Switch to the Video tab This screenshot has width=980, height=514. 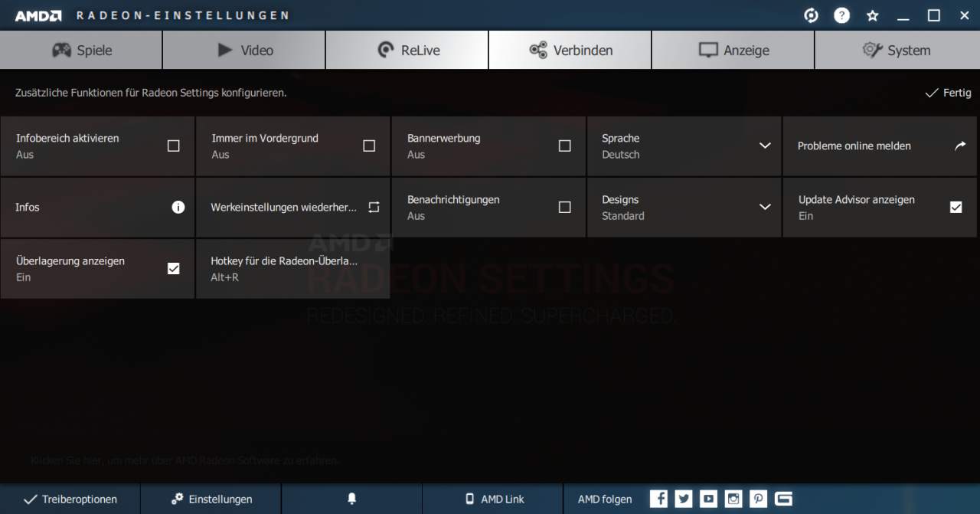(x=244, y=50)
